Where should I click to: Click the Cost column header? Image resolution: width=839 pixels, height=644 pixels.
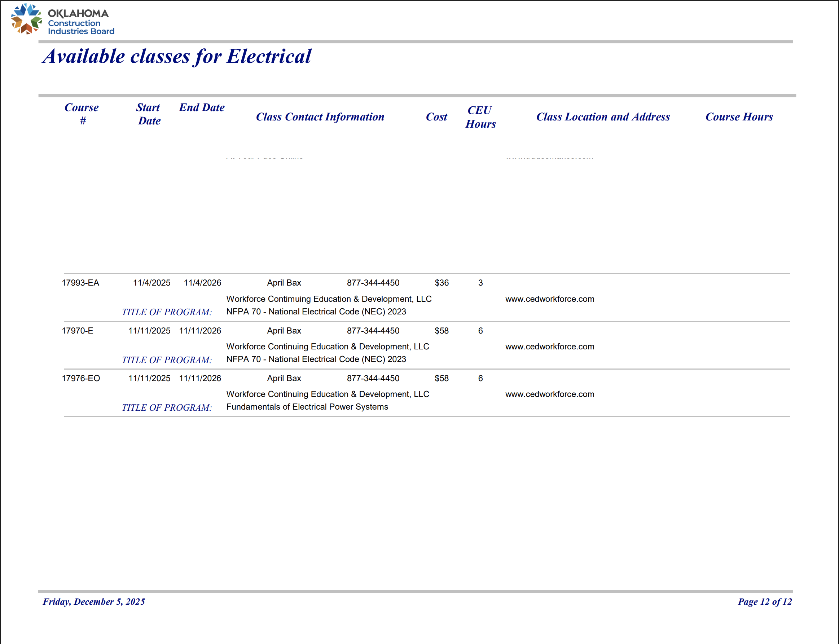click(436, 117)
